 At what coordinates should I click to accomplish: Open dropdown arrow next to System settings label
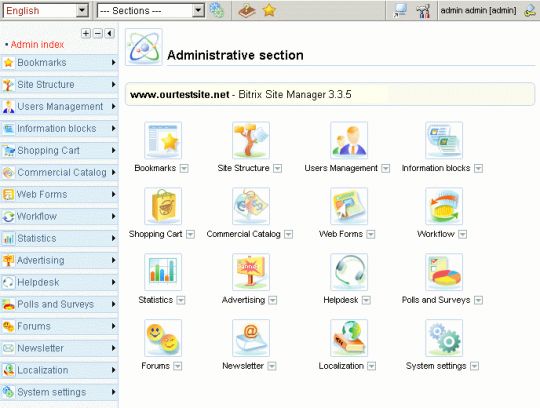coord(475,366)
